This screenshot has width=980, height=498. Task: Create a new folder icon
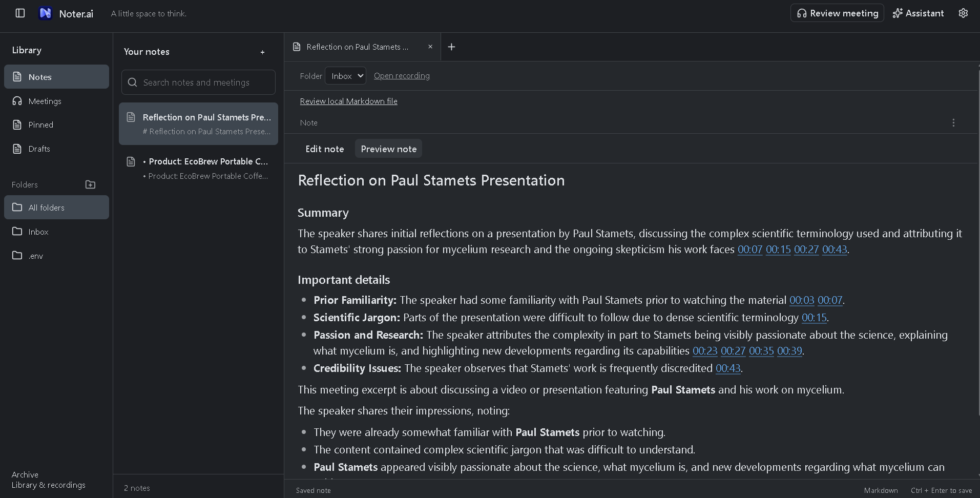(90, 184)
